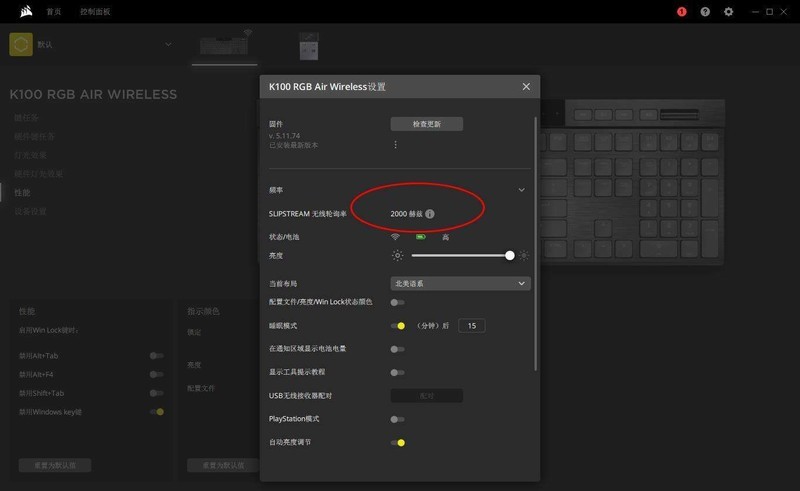This screenshot has height=491, width=800.
Task: Click the Corsair sails logo
Action: 26,11
